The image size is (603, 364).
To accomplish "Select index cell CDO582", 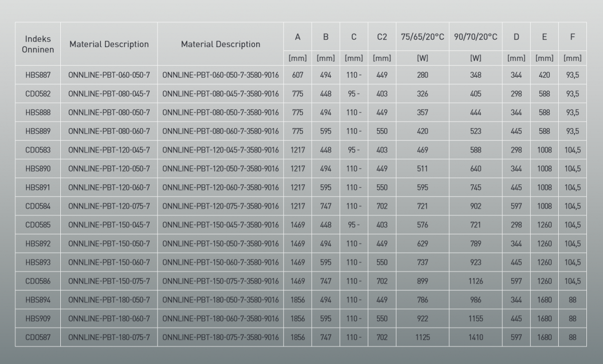I will coord(38,94).
